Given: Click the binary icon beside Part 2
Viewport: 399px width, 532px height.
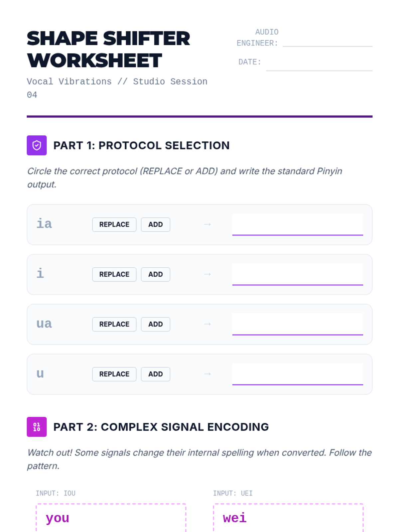Looking at the screenshot, I should click(x=37, y=427).
